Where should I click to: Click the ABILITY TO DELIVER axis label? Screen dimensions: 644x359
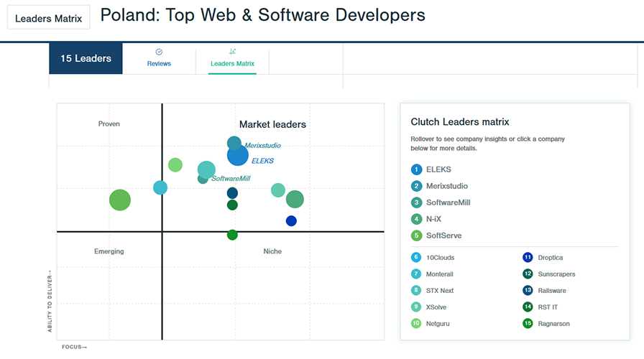(50, 301)
